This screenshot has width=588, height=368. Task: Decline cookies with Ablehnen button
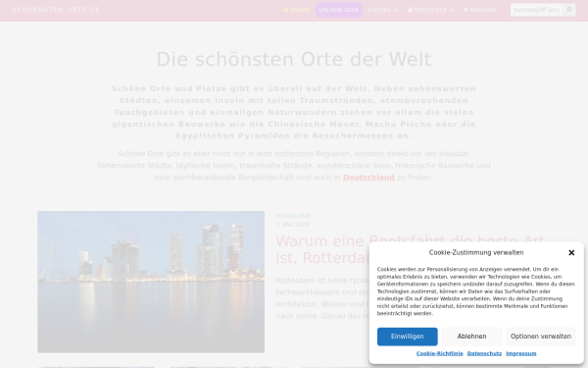pos(471,337)
